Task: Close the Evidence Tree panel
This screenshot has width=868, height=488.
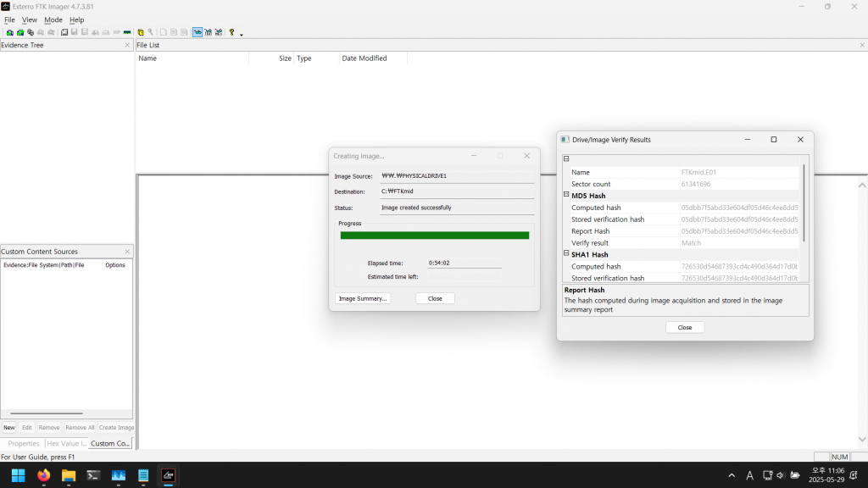Action: [127, 46]
